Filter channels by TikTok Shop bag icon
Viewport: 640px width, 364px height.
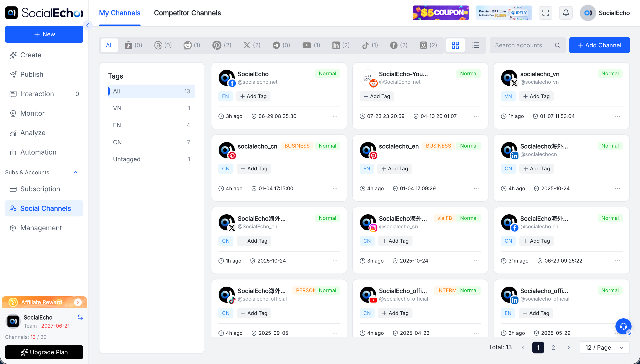(x=134, y=45)
